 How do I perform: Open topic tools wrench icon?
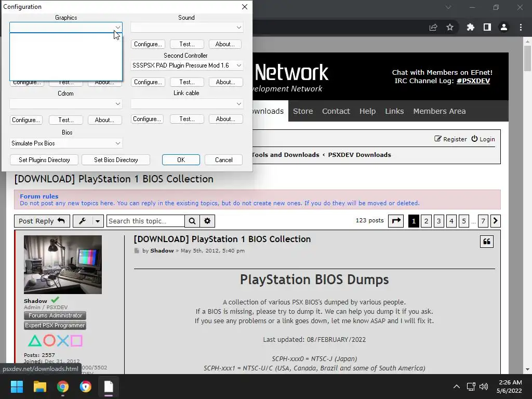(82, 221)
